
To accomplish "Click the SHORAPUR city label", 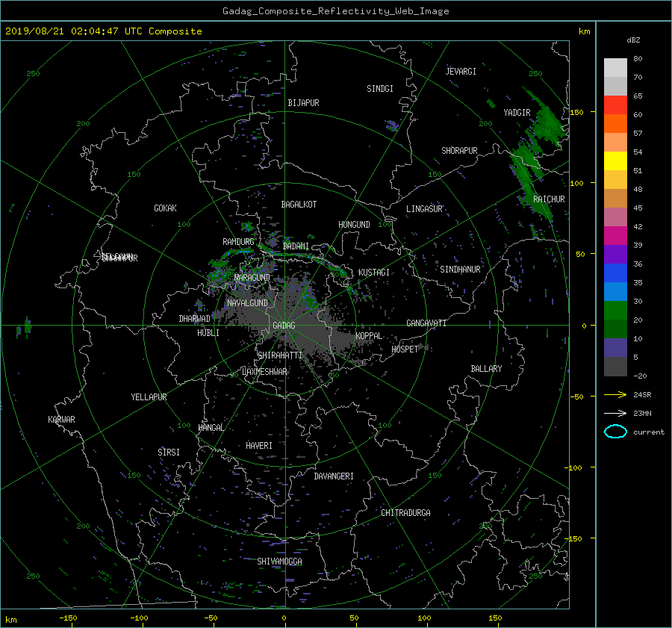I will pos(459,151).
